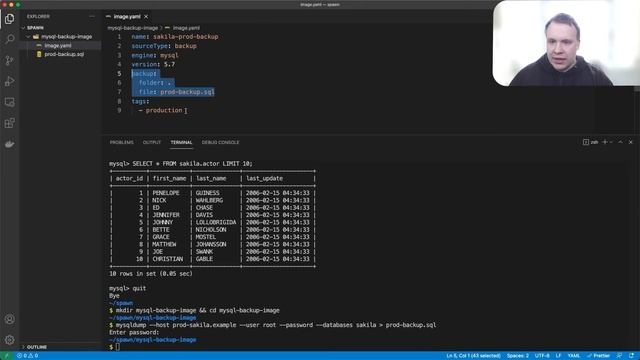Click '10 rows in set' terminal line

point(151,274)
